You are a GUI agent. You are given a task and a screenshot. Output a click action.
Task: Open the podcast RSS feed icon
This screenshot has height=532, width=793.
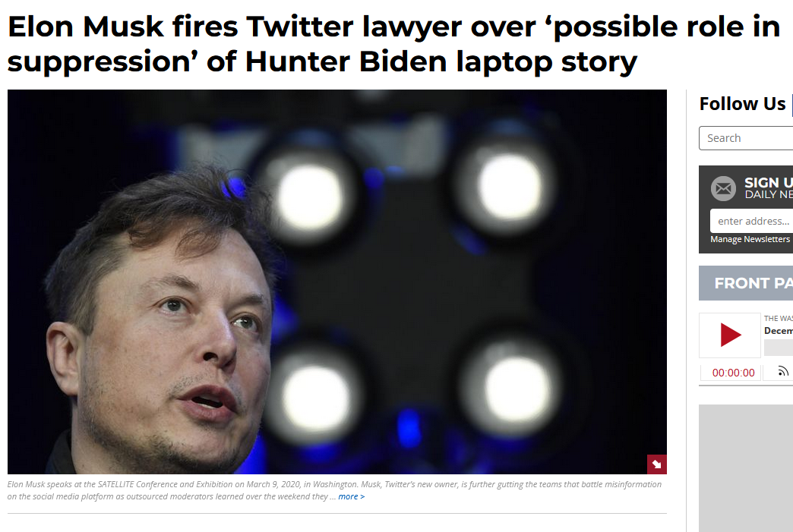tap(782, 372)
